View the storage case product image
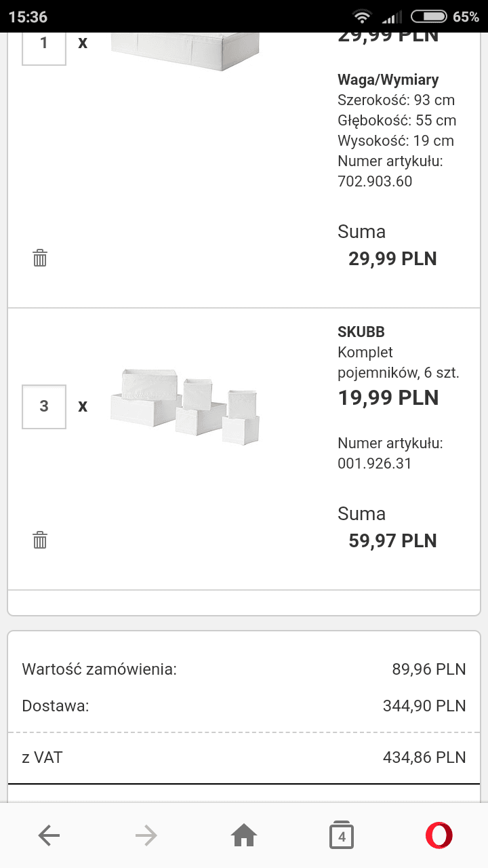This screenshot has height=868, width=488. (x=184, y=47)
